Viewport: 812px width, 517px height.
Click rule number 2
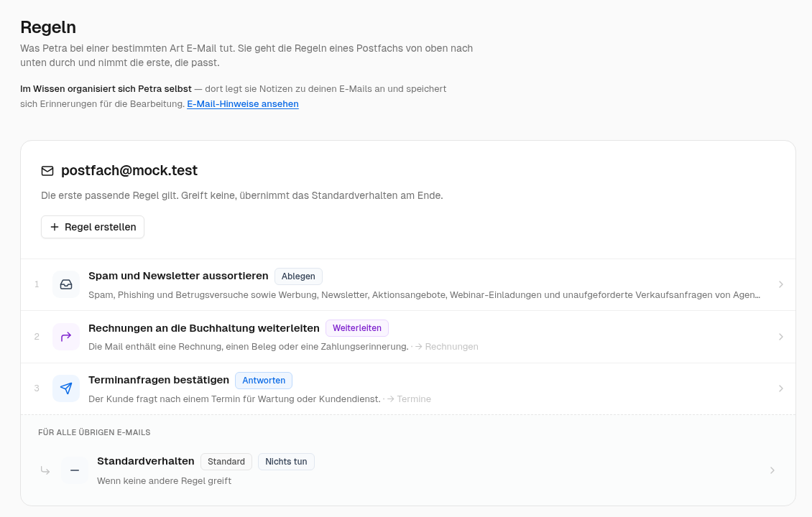point(37,336)
